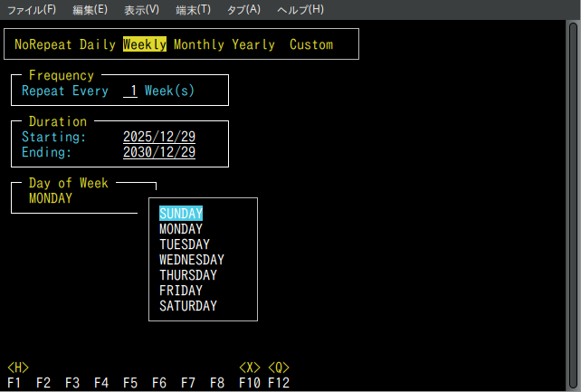Edit the Starting date 2025/12/29
This screenshot has height=392, width=581.
click(x=159, y=137)
